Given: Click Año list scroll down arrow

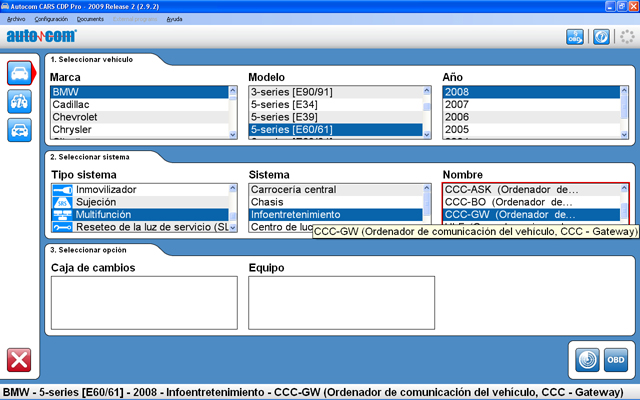Looking at the screenshot, I should point(624,134).
